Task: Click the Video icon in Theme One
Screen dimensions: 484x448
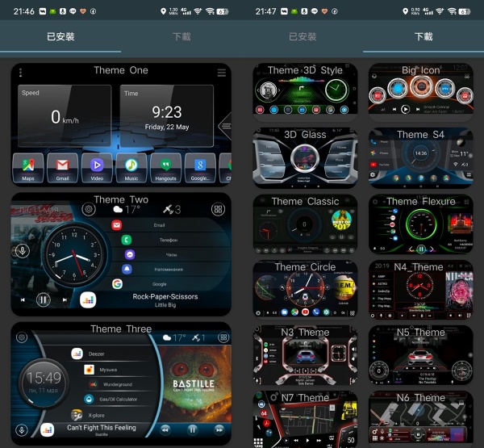Action: tap(97, 168)
